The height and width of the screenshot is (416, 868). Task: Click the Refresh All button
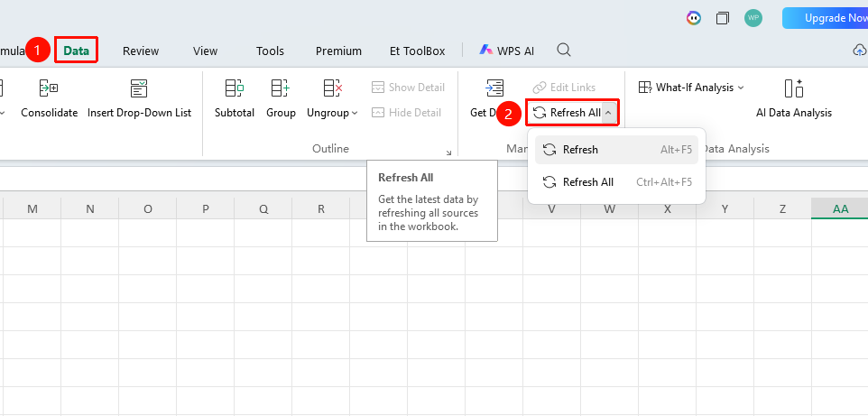567,113
